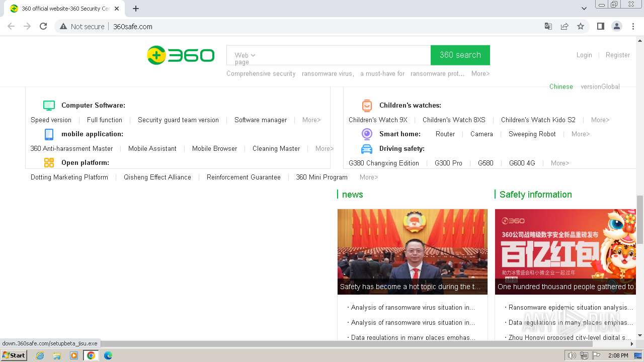Open Internet Explorer in taskbar
The image size is (644, 362).
(40, 355)
